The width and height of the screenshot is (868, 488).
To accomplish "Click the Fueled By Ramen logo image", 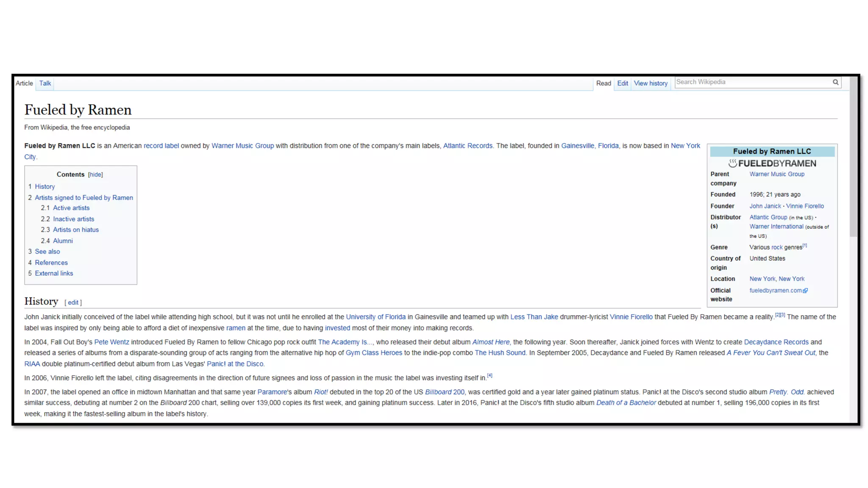I will 772,163.
